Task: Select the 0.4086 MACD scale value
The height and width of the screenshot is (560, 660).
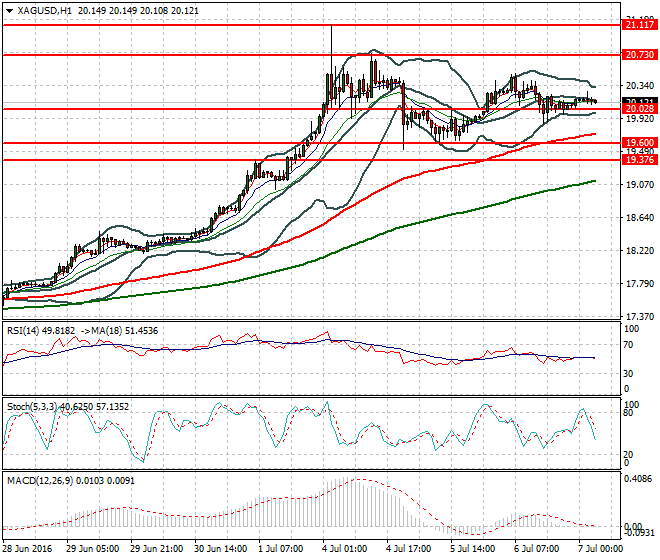Action: pyautogui.click(x=640, y=479)
